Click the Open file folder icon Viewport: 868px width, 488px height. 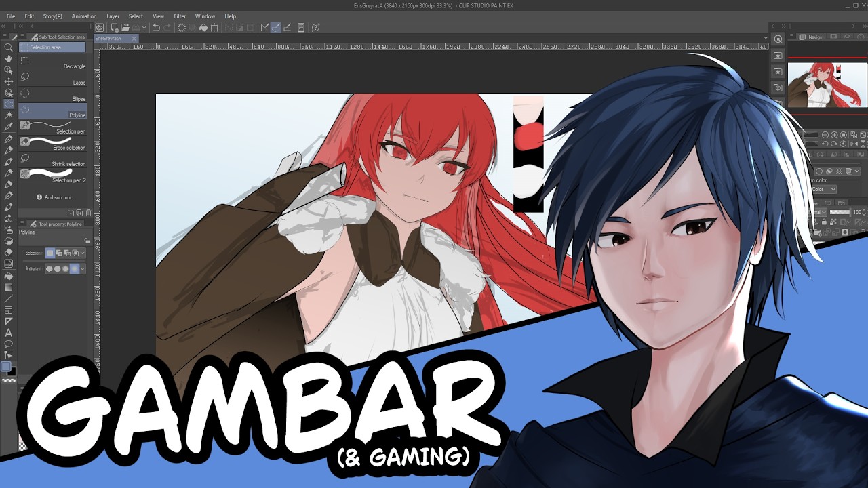[x=125, y=28]
